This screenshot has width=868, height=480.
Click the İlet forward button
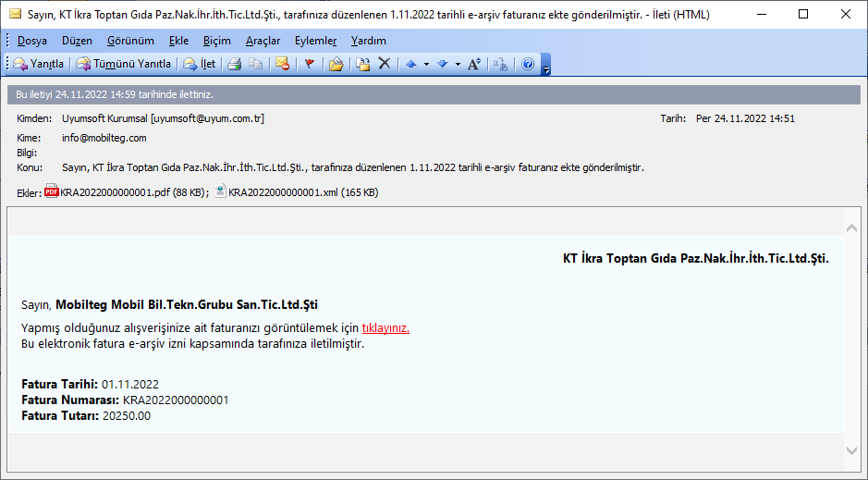click(200, 64)
